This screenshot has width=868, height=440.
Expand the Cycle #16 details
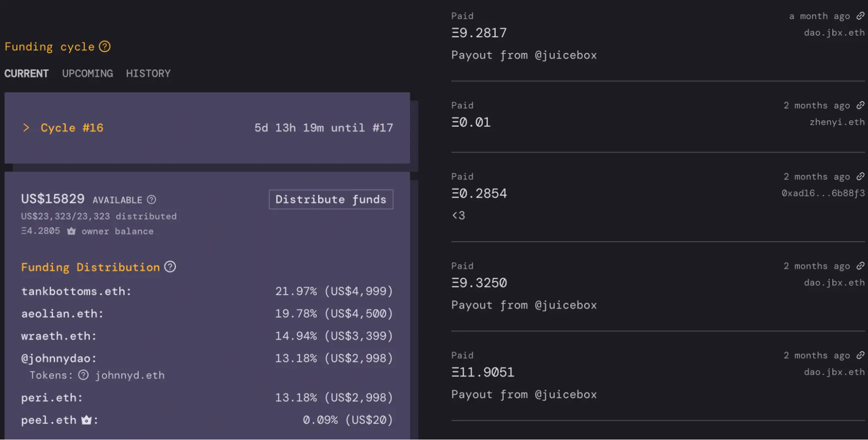point(26,128)
